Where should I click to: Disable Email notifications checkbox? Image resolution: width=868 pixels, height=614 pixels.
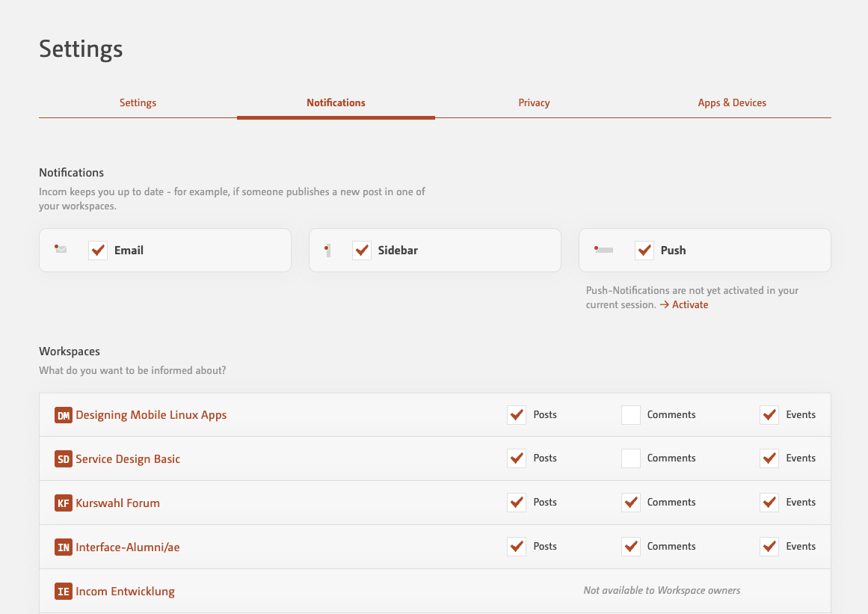(x=98, y=251)
